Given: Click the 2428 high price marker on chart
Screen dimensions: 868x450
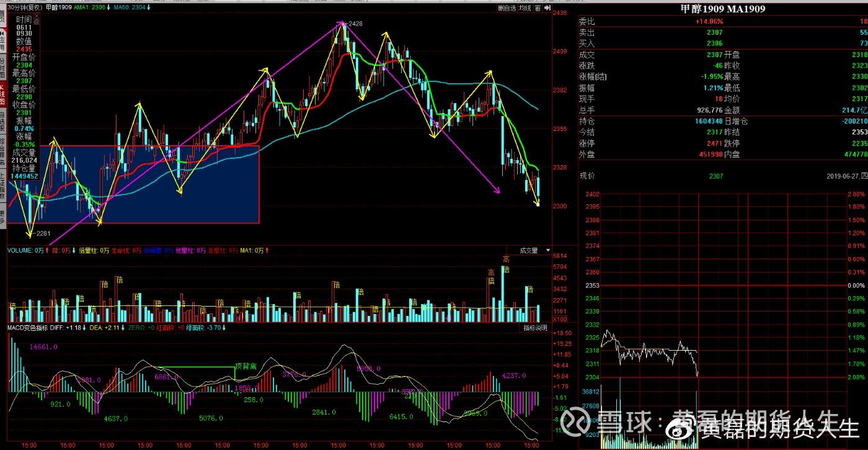Looking at the screenshot, I should click(355, 24).
